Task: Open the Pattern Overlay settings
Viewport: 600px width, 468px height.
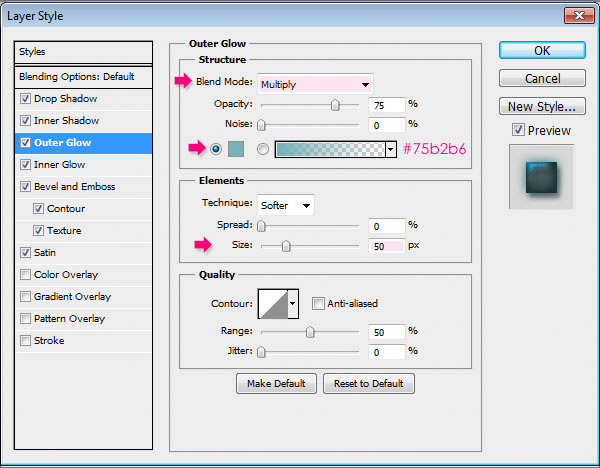Action: click(x=69, y=319)
